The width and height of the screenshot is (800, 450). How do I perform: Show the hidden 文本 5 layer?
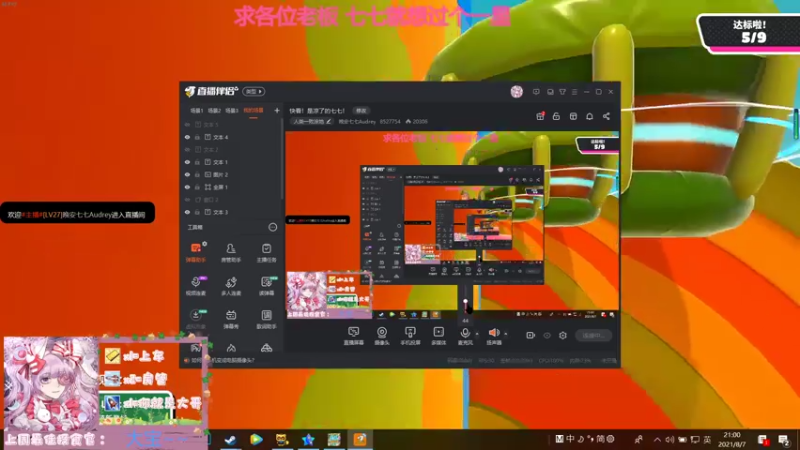[187, 124]
